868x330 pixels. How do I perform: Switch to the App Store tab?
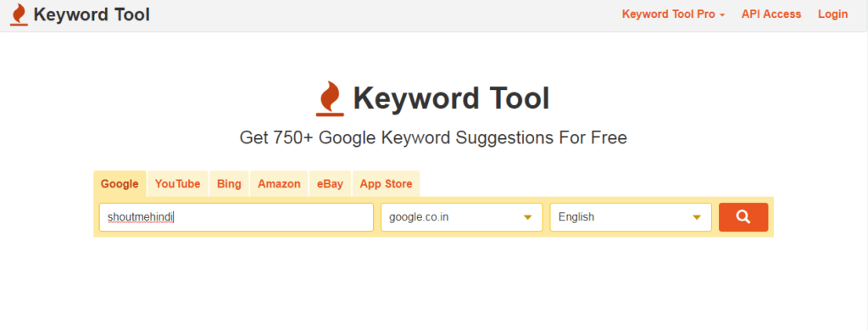[x=386, y=184]
